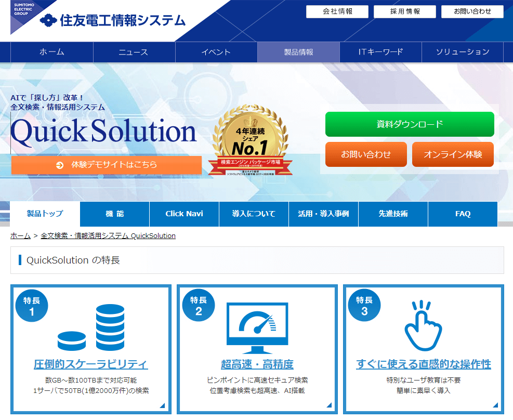Image resolution: width=513 pixels, height=420 pixels.
Task: Open the ニュース navigation item
Action: 134,52
